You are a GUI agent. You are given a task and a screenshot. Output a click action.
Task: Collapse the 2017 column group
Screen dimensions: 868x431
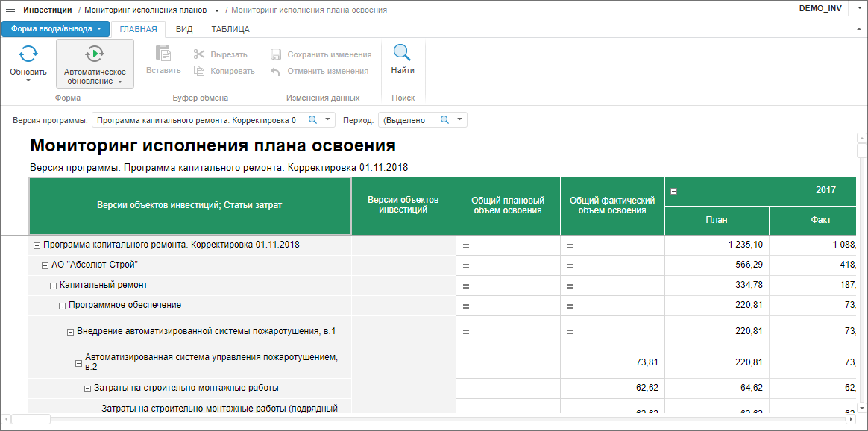tap(673, 191)
